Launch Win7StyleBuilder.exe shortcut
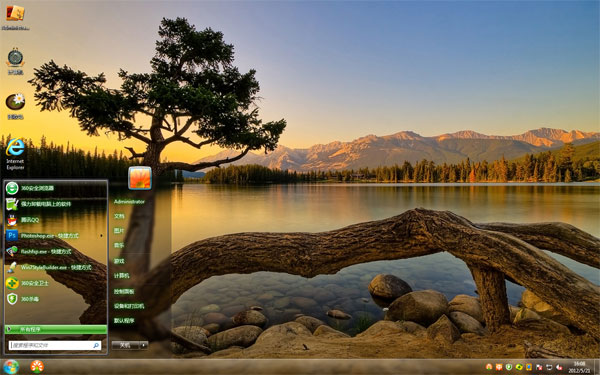The image size is (600, 375). tap(55, 267)
